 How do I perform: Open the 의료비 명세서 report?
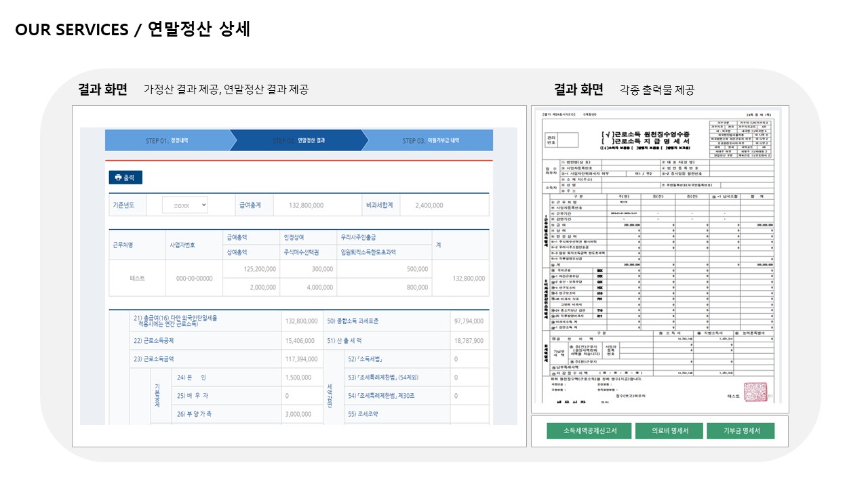pos(668,430)
